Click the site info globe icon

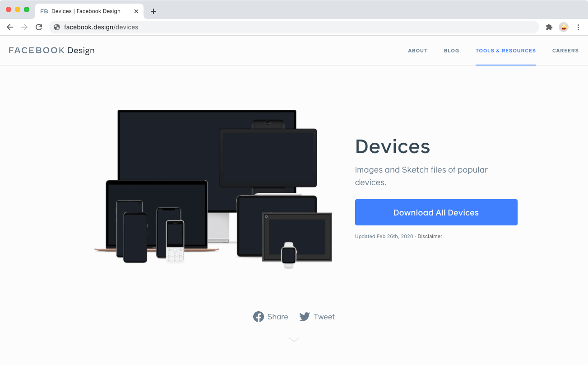point(57,27)
